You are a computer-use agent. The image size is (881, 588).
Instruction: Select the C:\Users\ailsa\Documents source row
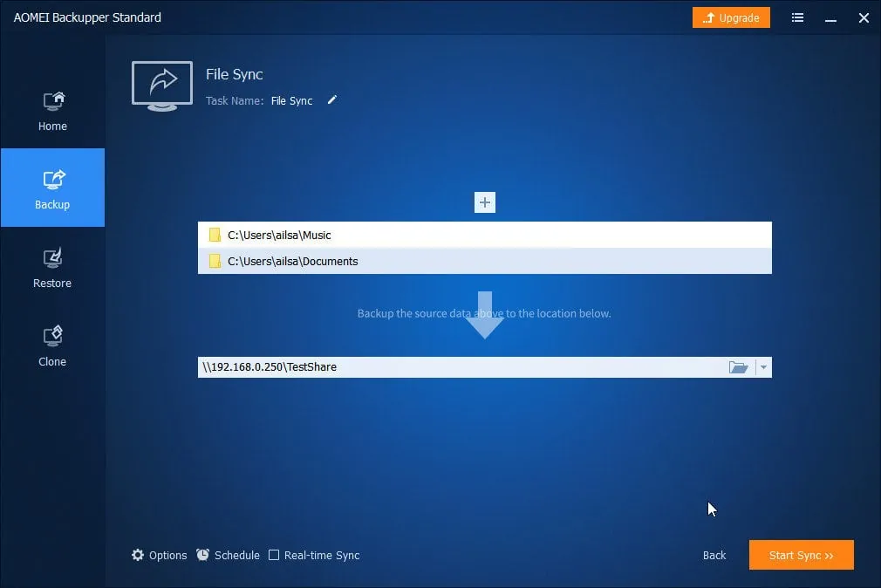click(485, 261)
